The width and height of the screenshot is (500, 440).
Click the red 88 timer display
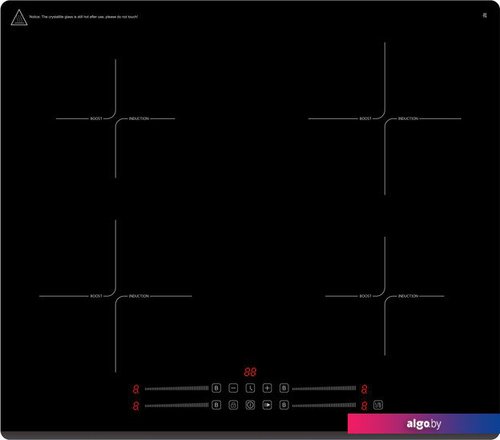pyautogui.click(x=250, y=372)
